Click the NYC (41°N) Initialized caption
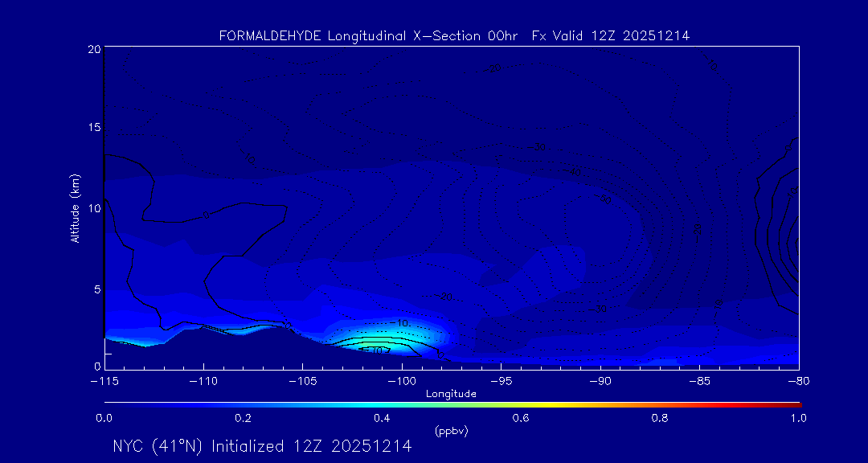This screenshot has width=868, height=463. coord(262,446)
